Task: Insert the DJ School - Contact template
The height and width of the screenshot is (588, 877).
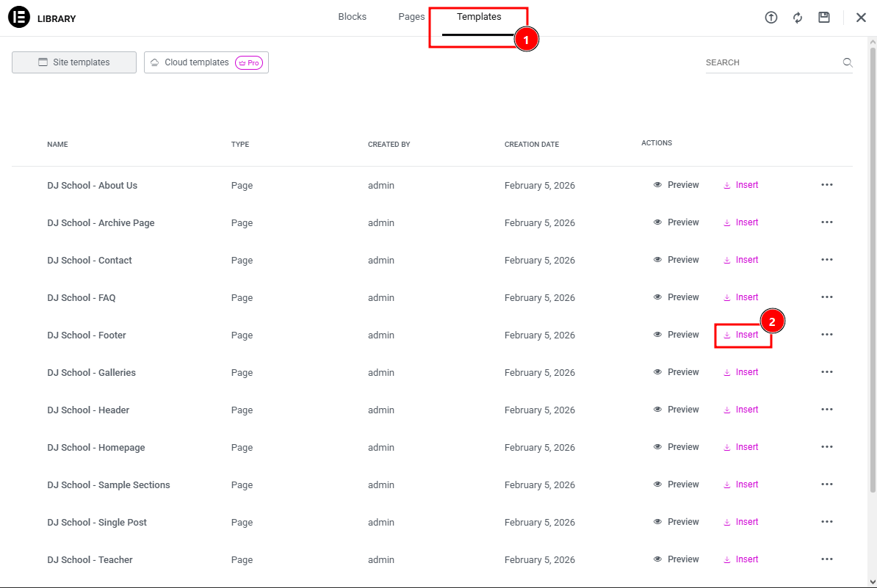Action: (741, 260)
